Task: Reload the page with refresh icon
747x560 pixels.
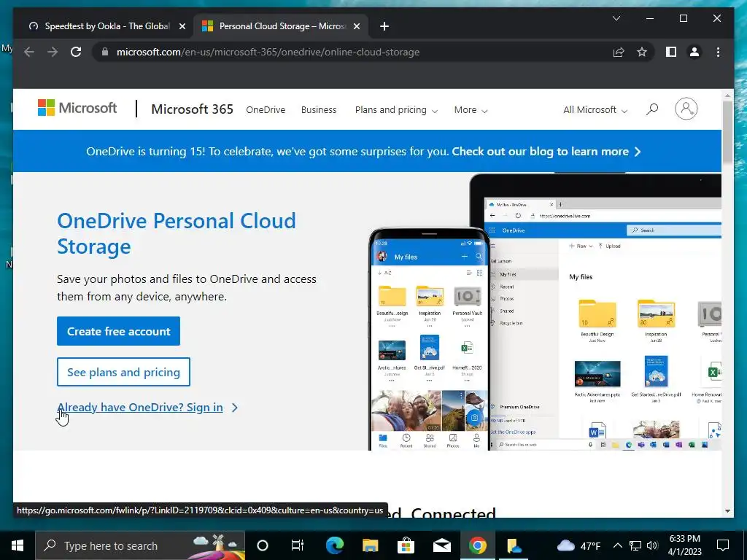Action: pos(76,52)
